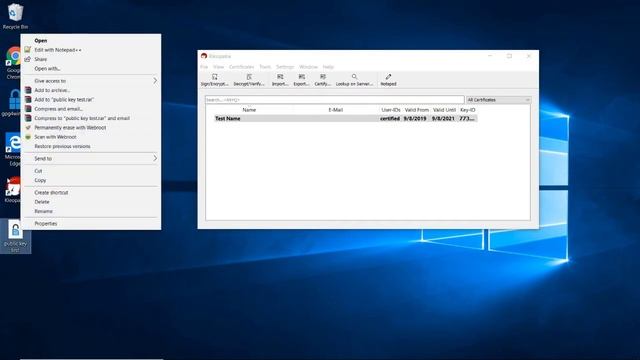Select the Kleopatra desktop shortcut

point(12,190)
